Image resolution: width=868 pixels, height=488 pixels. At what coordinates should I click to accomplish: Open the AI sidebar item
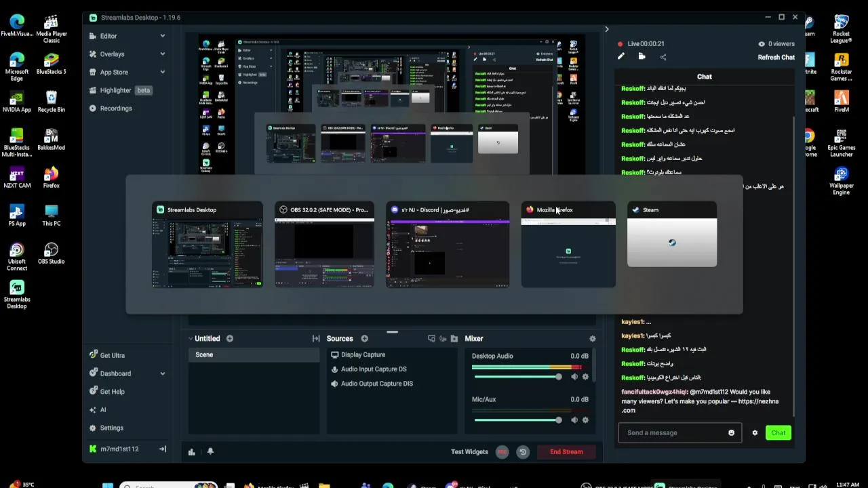97,410
